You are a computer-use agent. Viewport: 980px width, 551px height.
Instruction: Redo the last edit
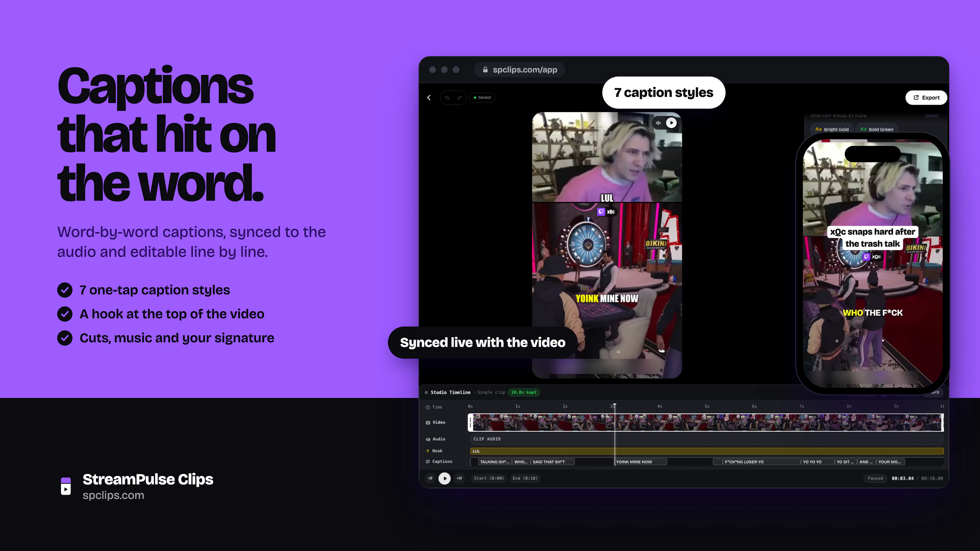[x=459, y=98]
